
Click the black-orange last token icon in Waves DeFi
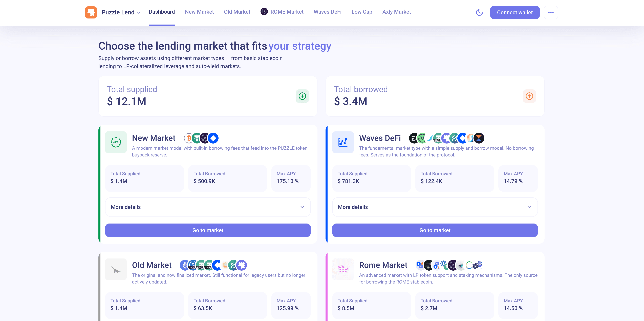click(x=479, y=138)
